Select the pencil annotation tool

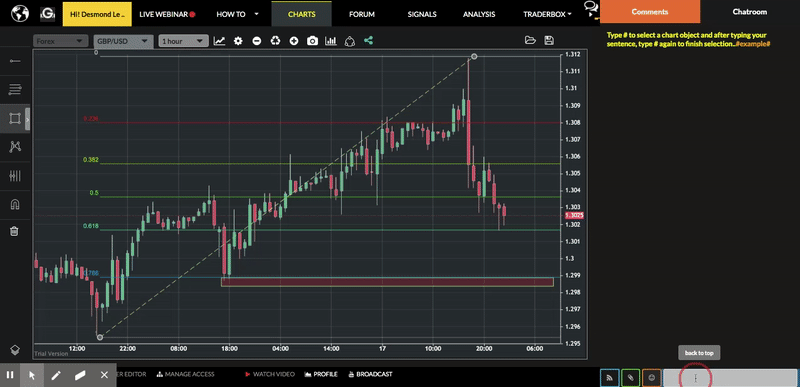coord(56,375)
